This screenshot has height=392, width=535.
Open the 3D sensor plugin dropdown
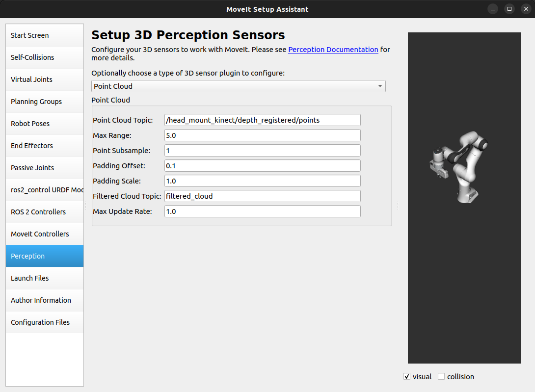380,86
